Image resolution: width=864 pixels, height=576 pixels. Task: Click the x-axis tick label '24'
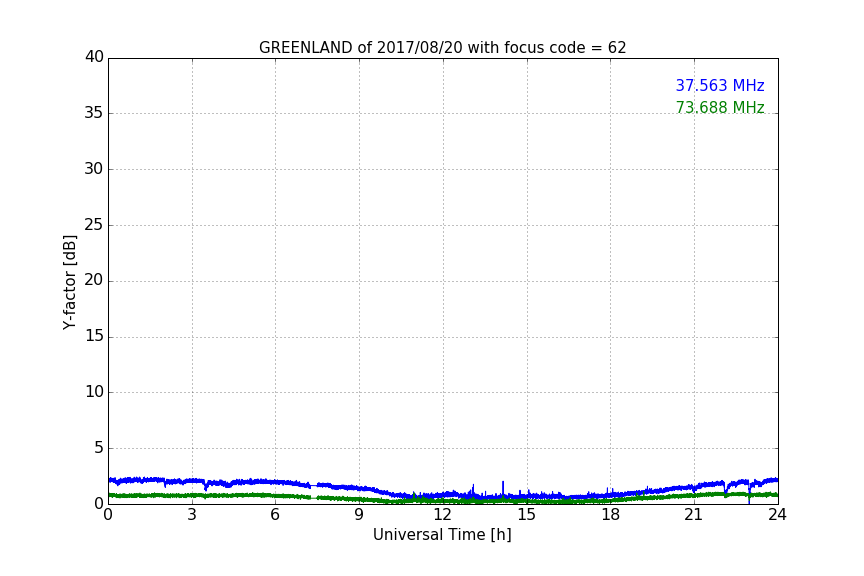(x=777, y=515)
